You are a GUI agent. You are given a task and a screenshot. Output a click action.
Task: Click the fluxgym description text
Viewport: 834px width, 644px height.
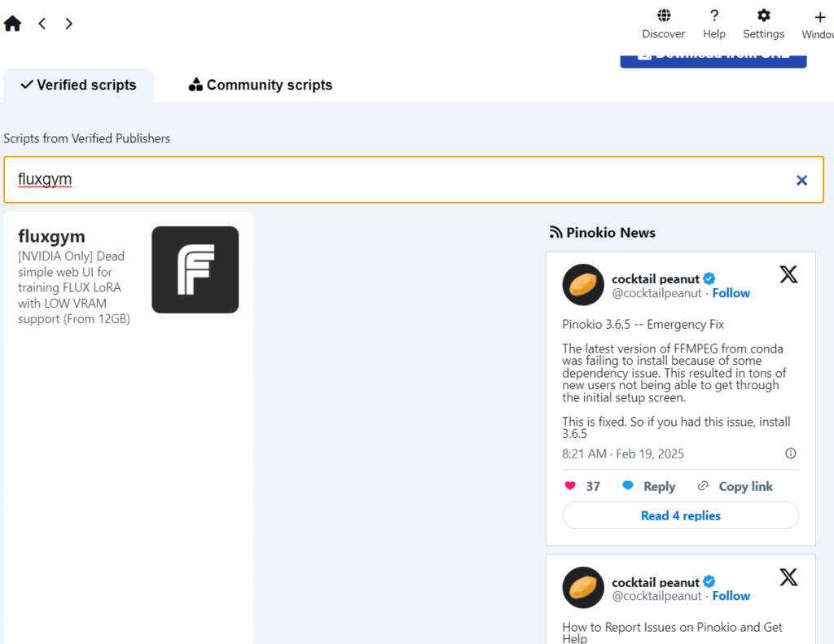tap(74, 287)
